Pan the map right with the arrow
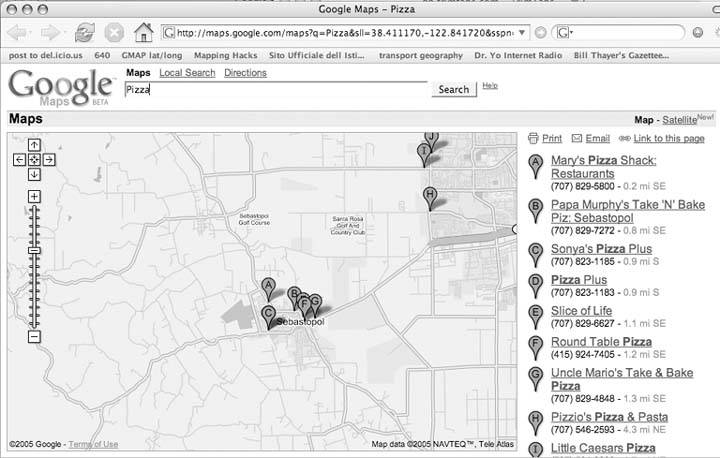This screenshot has width=720, height=458. pyautogui.click(x=49, y=160)
